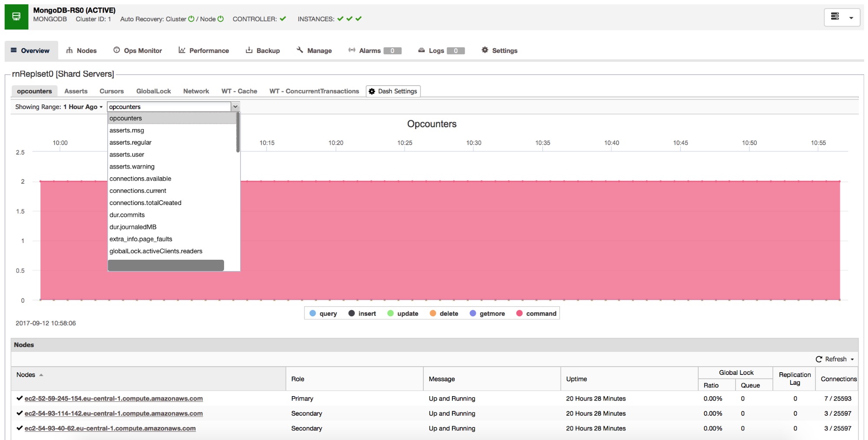Sort by the Nodes column header
Image resolution: width=868 pixels, height=440 pixels.
pyautogui.click(x=148, y=379)
